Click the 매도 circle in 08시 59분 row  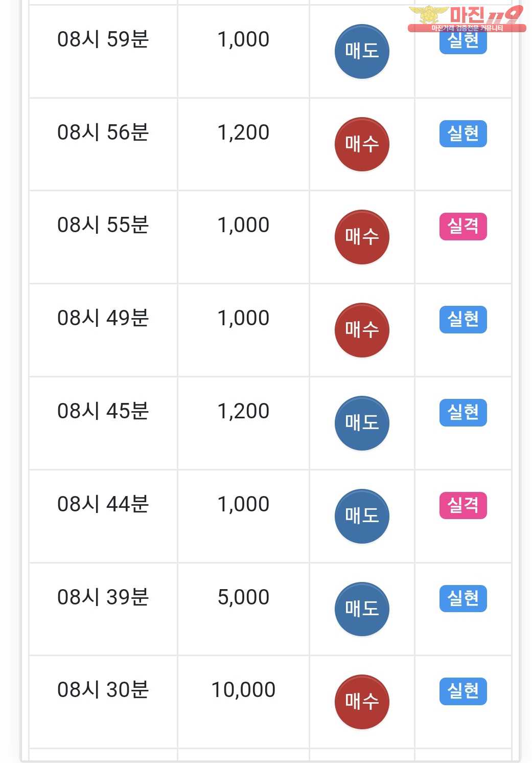pos(362,51)
